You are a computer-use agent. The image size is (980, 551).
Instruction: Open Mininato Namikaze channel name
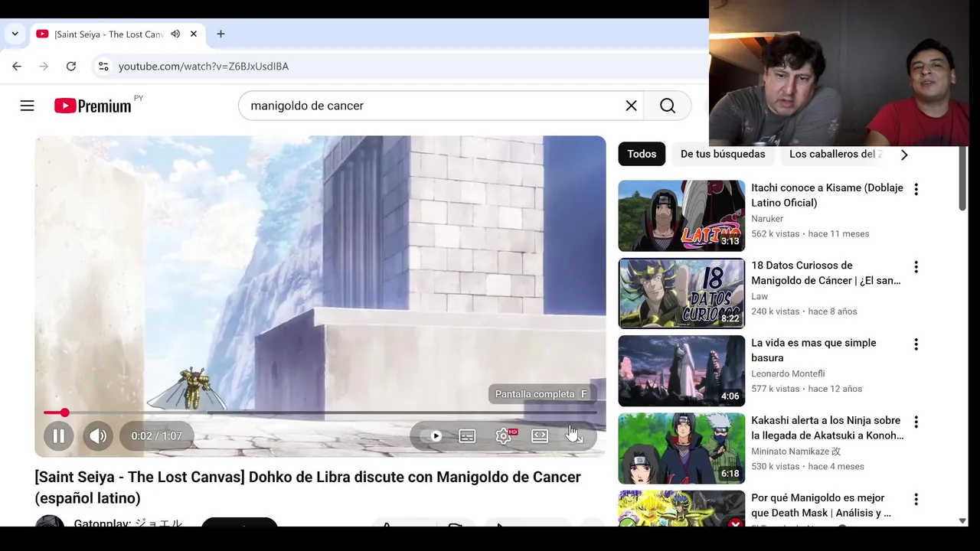[795, 451]
